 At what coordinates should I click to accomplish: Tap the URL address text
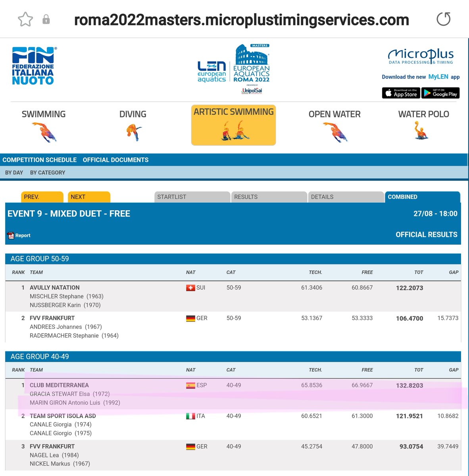[241, 19]
